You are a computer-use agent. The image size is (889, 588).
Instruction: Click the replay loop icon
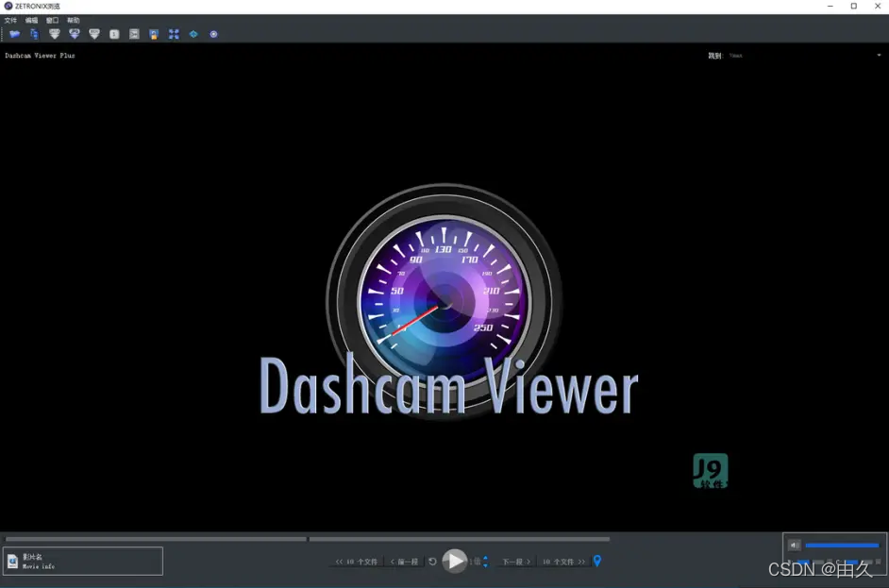coord(432,562)
